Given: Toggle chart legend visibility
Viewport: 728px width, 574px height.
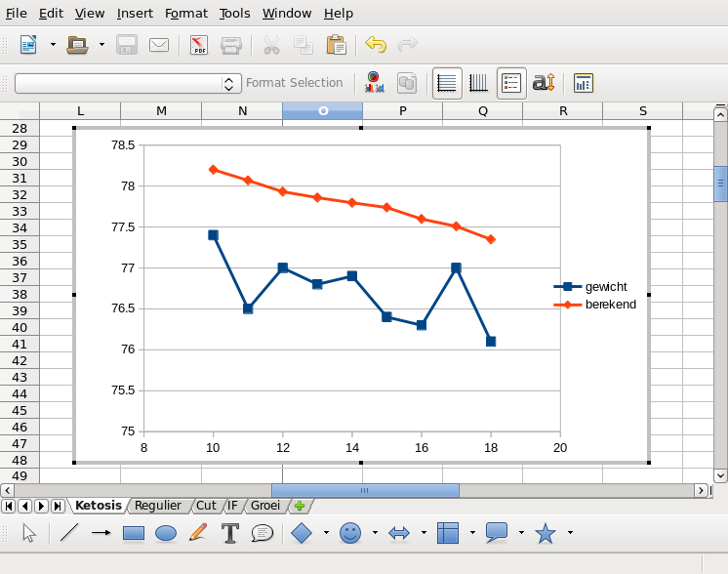Looking at the screenshot, I should (511, 83).
